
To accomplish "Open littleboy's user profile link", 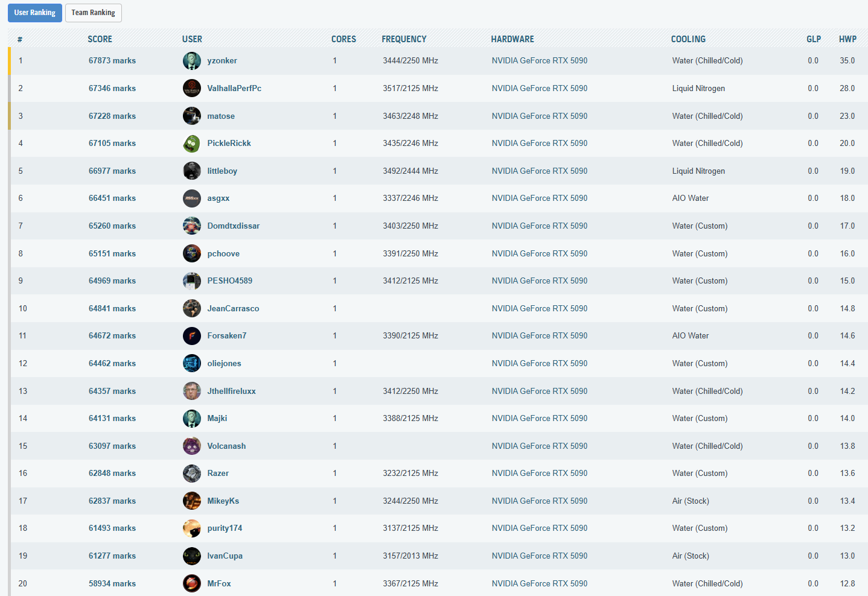I will [x=222, y=171].
